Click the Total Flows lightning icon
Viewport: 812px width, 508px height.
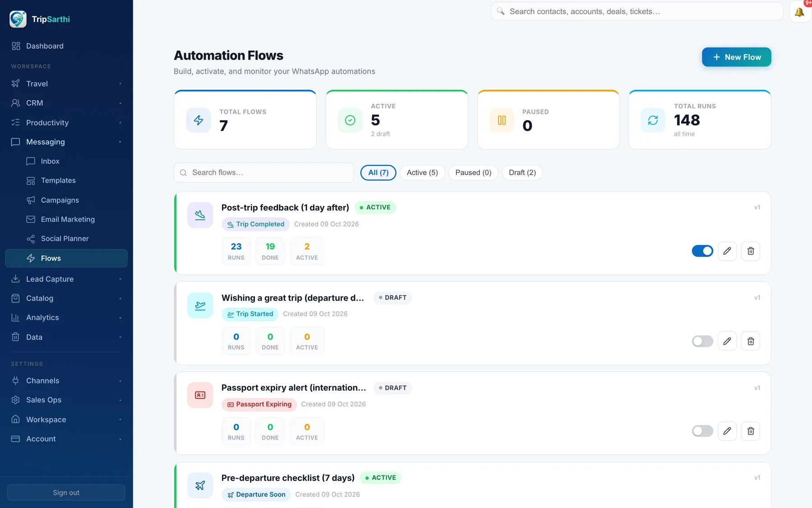click(x=198, y=120)
